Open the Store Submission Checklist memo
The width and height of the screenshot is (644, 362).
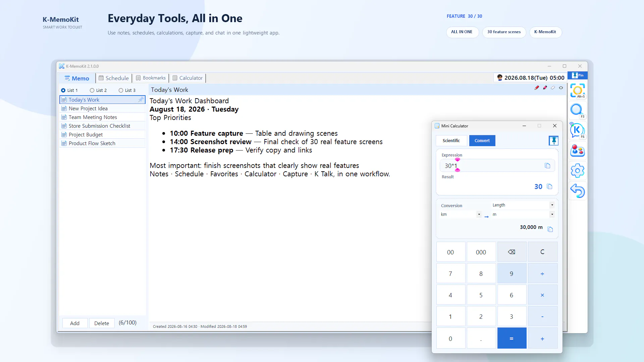[102, 126]
